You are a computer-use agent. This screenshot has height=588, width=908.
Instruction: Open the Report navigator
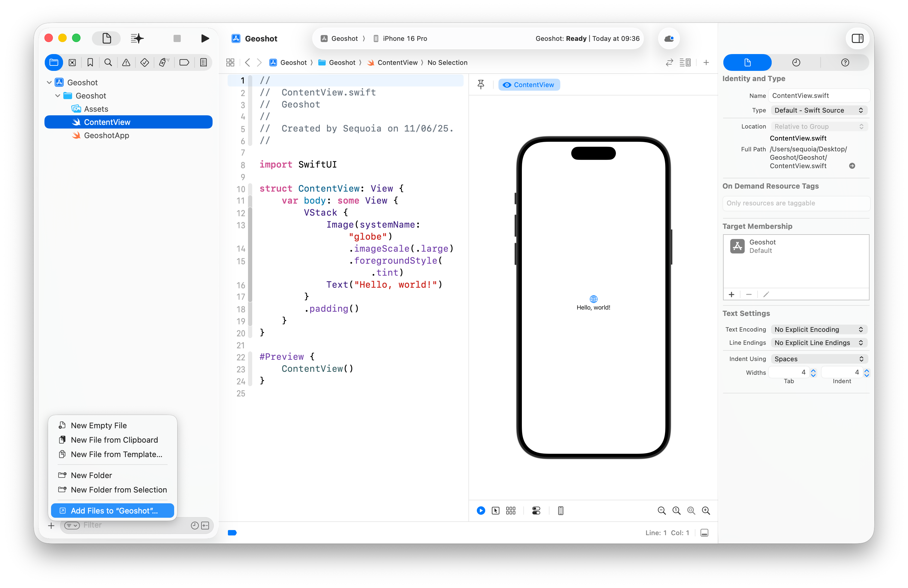pyautogui.click(x=204, y=62)
